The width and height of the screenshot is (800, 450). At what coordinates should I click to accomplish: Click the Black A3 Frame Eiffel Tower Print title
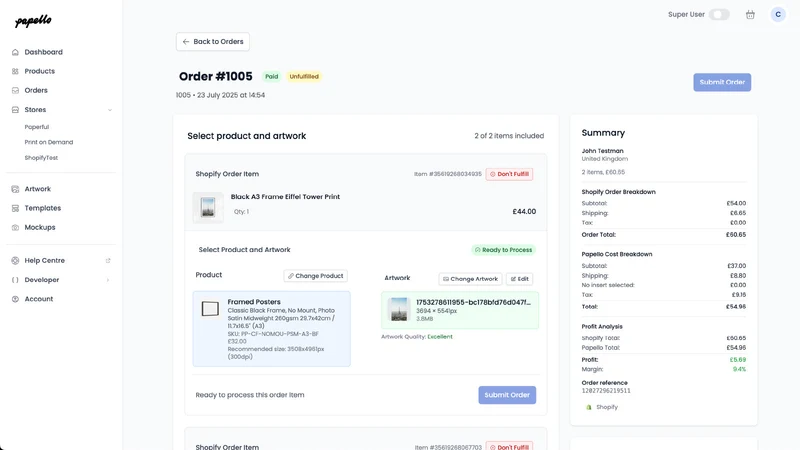click(285, 196)
